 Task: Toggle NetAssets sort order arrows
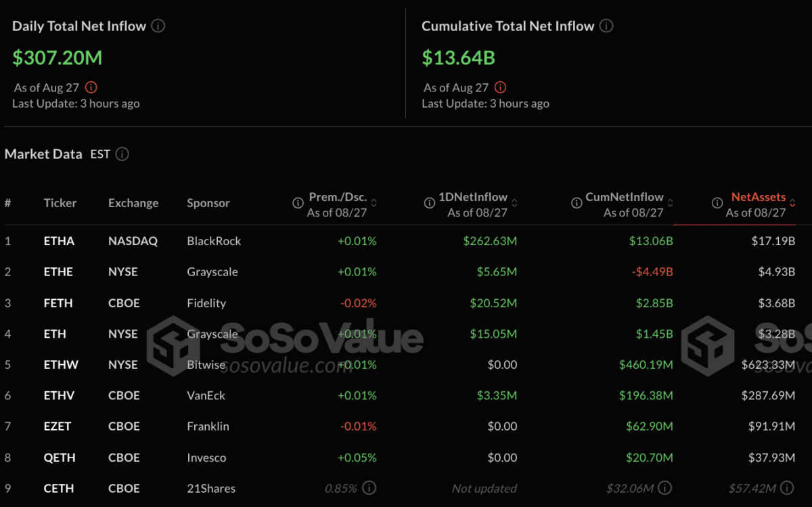(x=792, y=203)
